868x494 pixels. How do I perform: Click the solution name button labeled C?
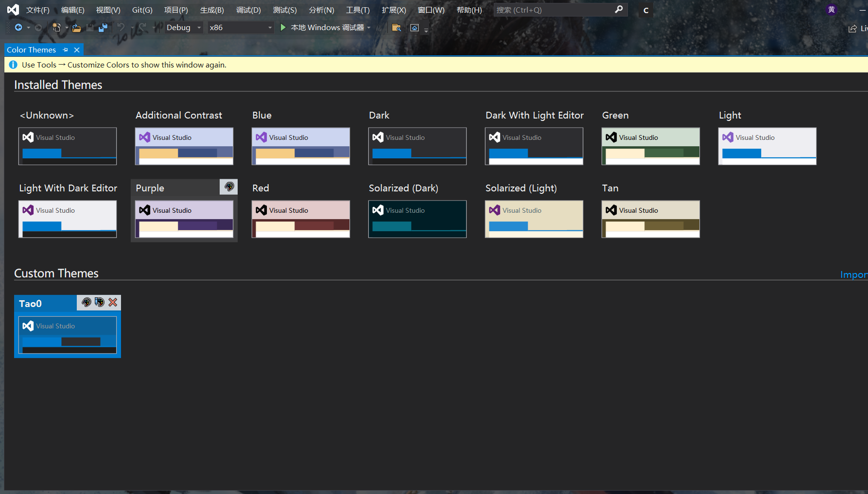(x=646, y=10)
